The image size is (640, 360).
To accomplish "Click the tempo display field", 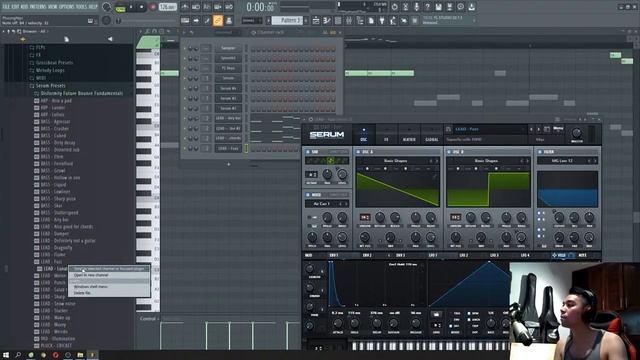I will click(167, 7).
